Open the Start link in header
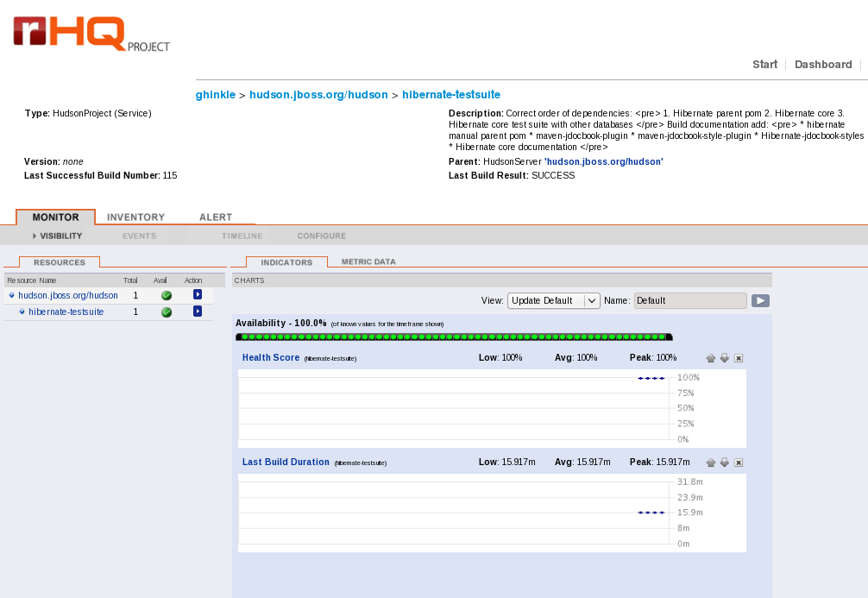 point(765,64)
